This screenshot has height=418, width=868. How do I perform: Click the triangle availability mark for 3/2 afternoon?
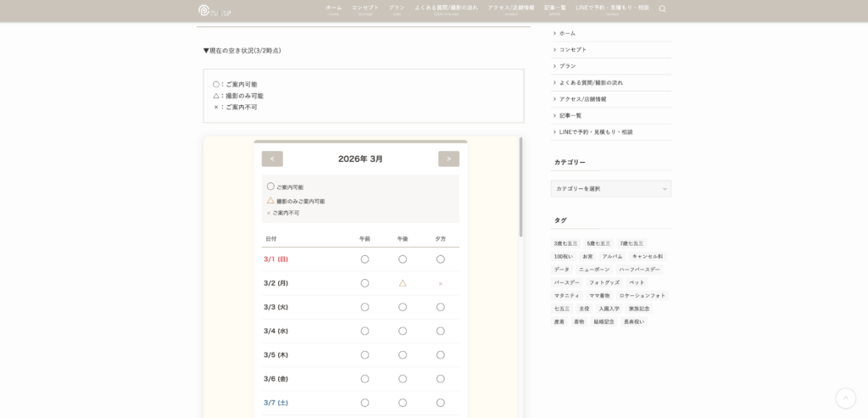click(403, 283)
